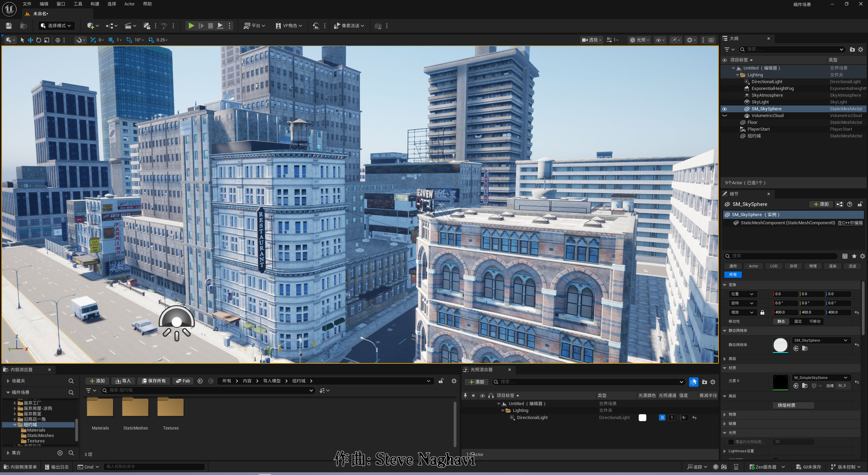Toggle visibility eye for SM_SkySphere

725,109
